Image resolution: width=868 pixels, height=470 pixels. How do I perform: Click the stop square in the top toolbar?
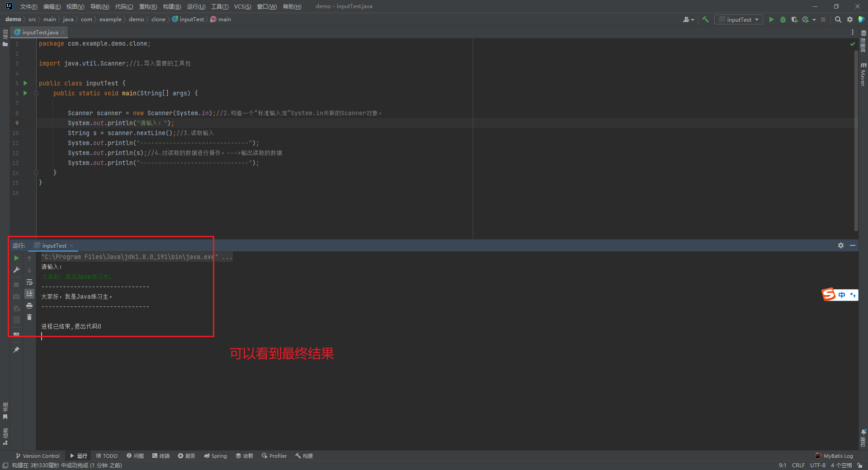click(x=823, y=19)
